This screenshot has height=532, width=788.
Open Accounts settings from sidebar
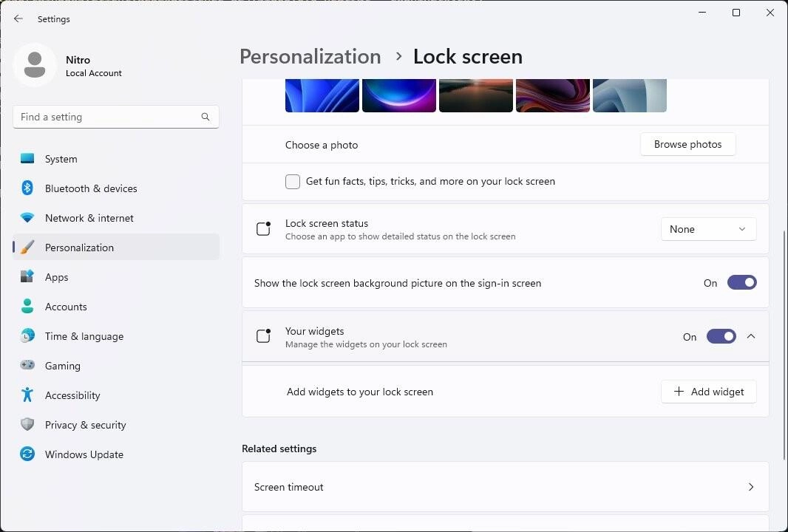point(66,307)
